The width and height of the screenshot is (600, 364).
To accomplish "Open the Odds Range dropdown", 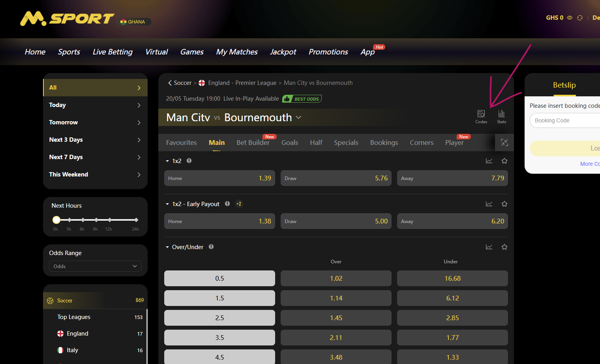I will 95,266.
